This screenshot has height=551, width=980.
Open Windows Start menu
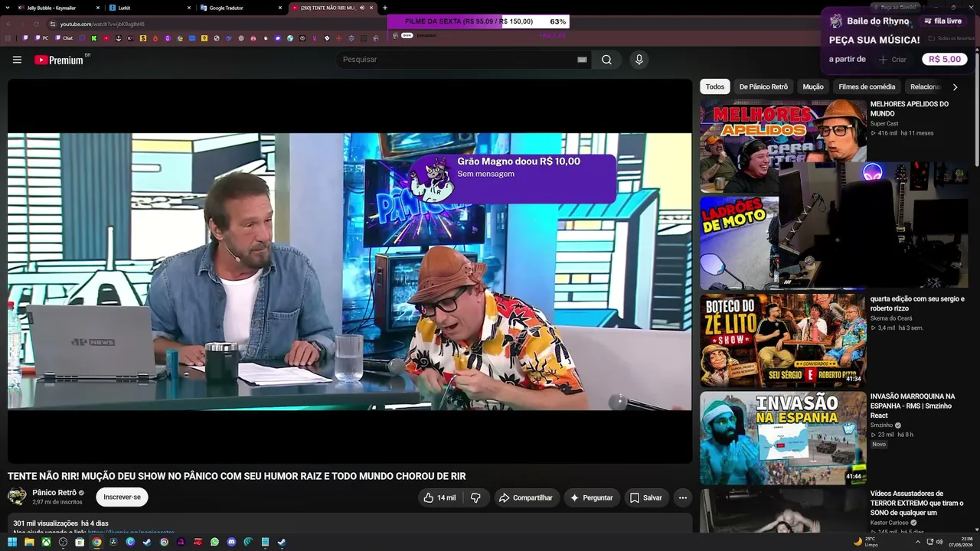[12, 542]
